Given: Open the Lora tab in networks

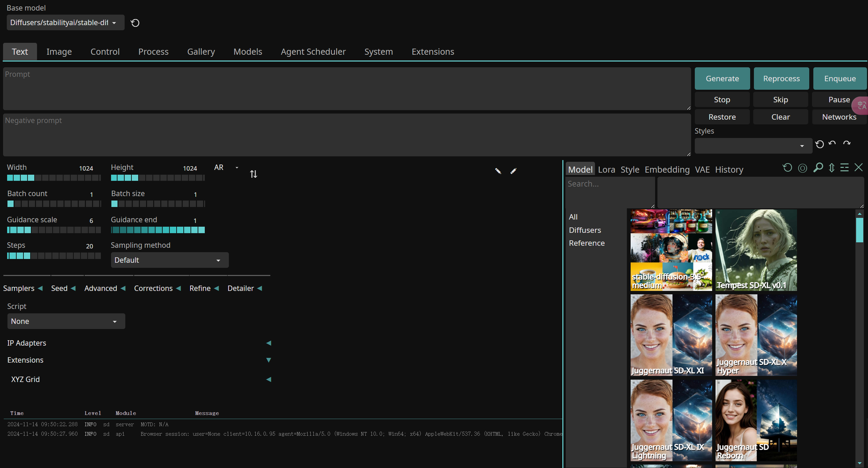Looking at the screenshot, I should (x=607, y=170).
